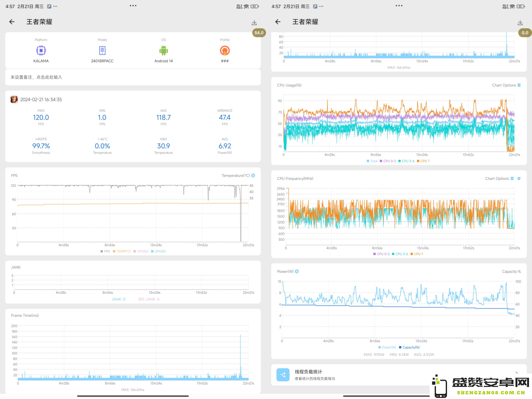
Task: Tap the AVG: 6.92W power statistic
Action: point(424,355)
